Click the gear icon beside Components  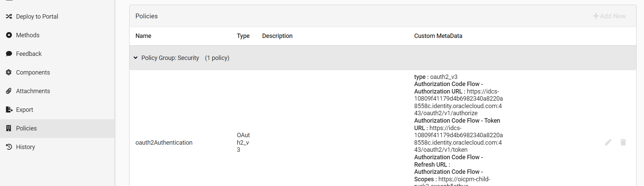point(9,72)
